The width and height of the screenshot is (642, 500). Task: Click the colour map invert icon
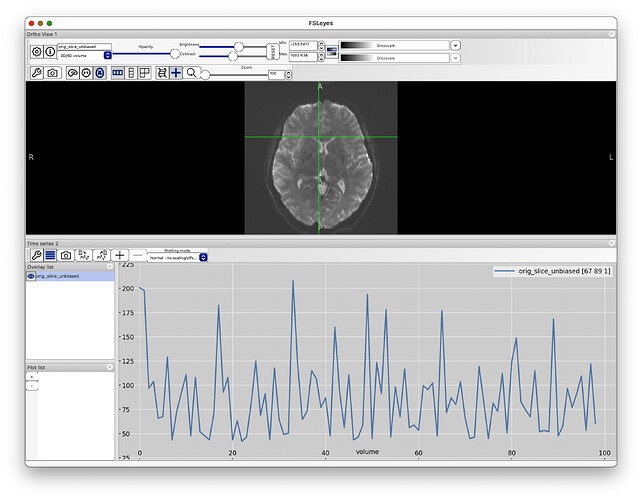(332, 52)
